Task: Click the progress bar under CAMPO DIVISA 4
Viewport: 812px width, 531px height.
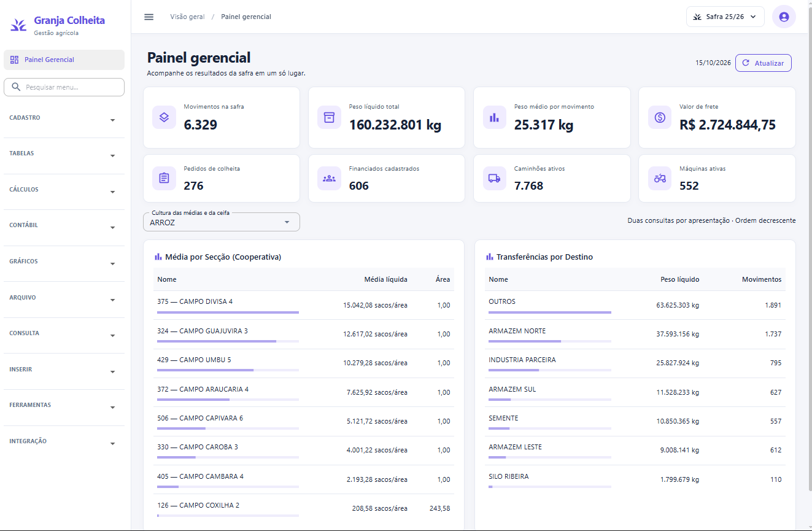Action: [228, 312]
